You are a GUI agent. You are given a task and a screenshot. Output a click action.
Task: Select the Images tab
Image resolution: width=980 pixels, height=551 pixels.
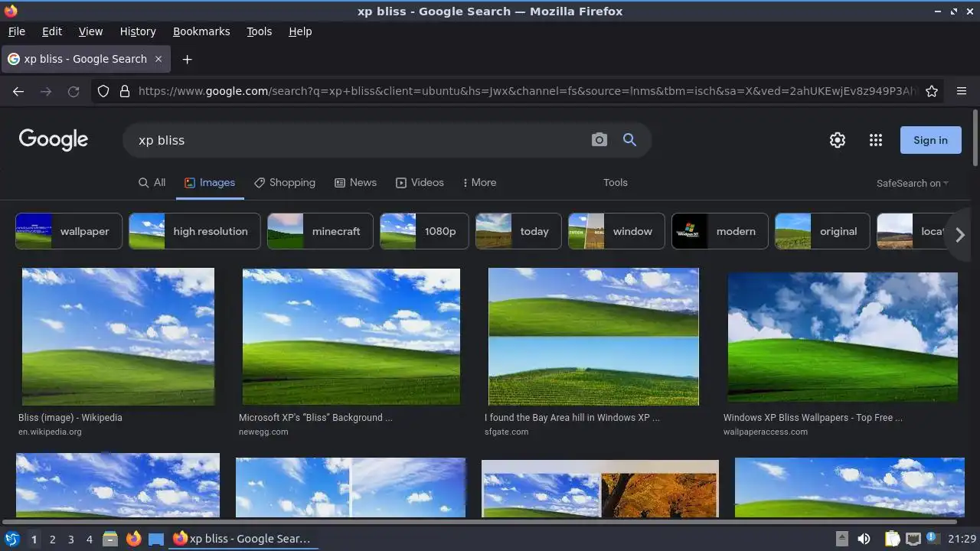(x=210, y=182)
